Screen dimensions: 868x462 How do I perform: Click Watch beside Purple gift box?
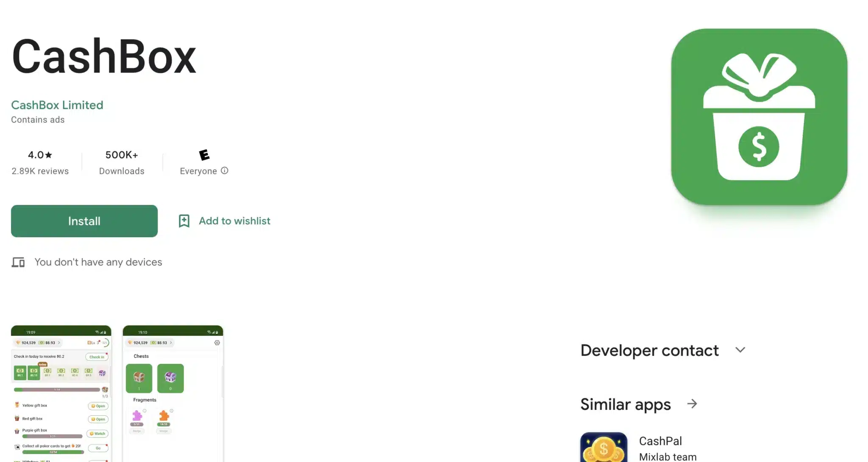[x=97, y=434]
